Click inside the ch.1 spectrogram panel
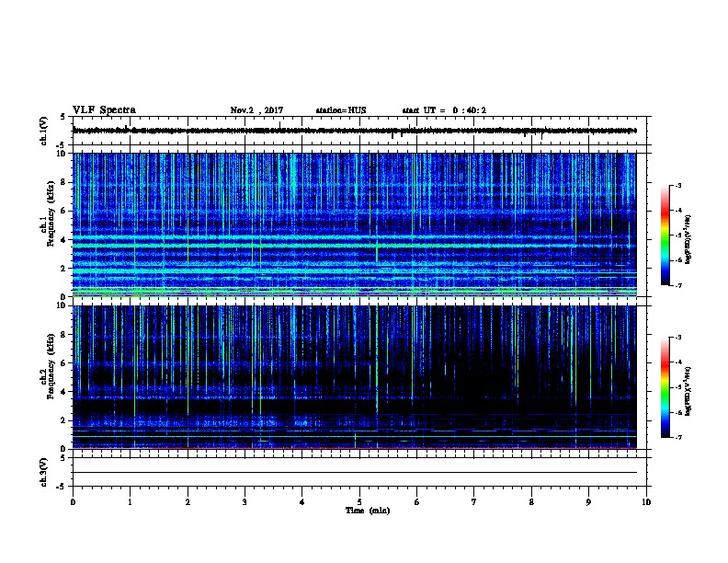This screenshot has width=728, height=563. [x=355, y=224]
